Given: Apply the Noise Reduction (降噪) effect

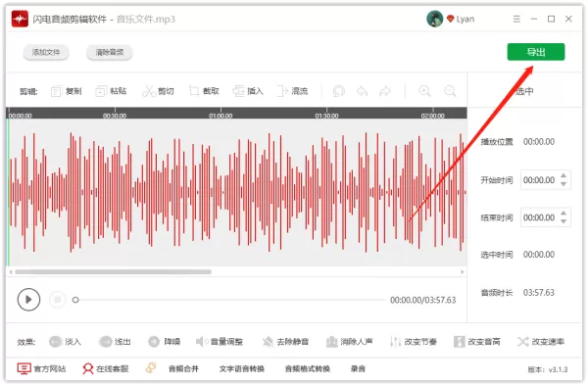Looking at the screenshot, I should pyautogui.click(x=165, y=341).
